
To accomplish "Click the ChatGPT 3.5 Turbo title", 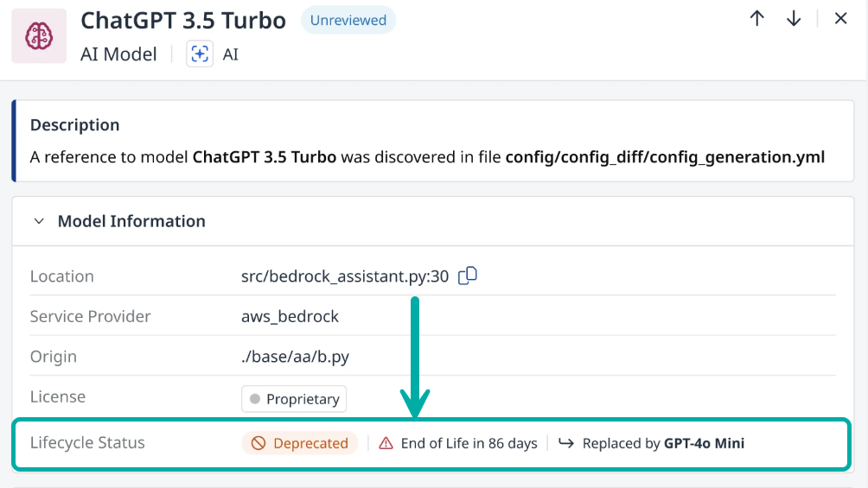I will [183, 21].
